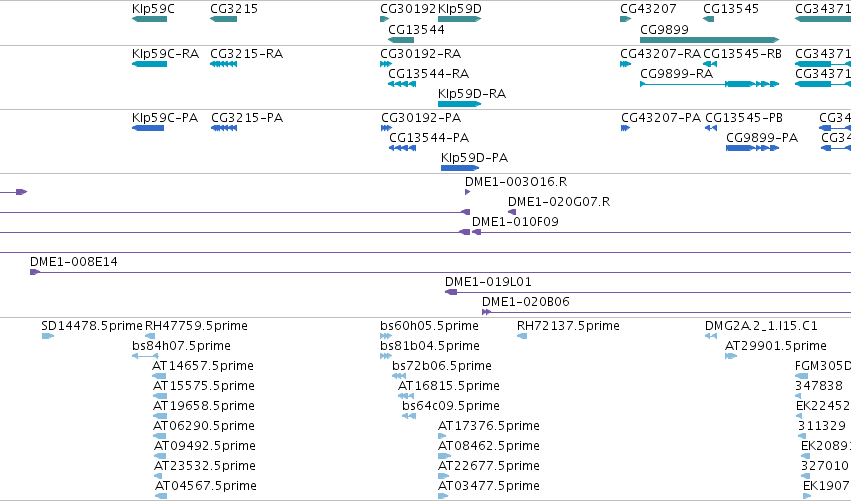Select the 327010 EST label

(x=824, y=466)
